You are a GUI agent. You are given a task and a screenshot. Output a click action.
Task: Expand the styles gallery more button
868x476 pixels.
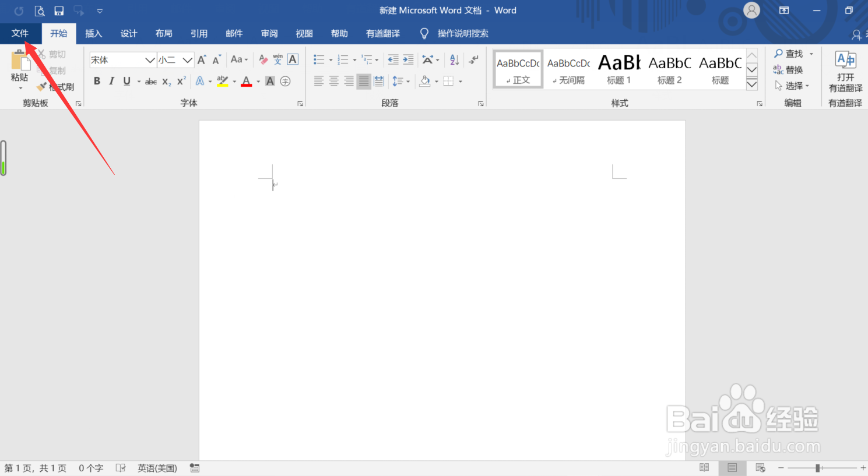[752, 84]
